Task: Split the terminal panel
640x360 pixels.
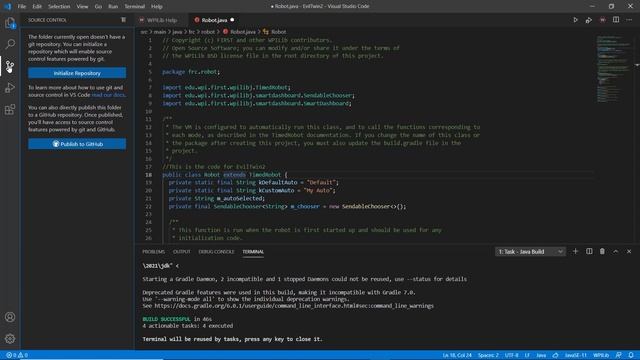Action: [589, 251]
